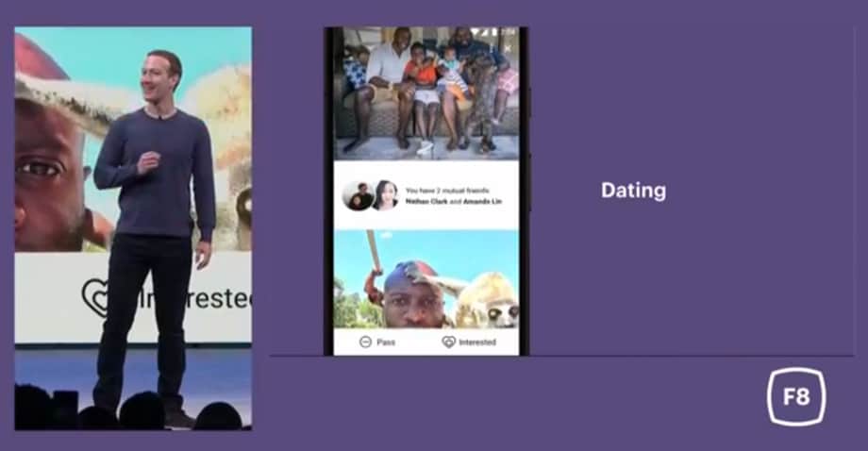Open Amanda Lin's name link
This screenshot has height=451, width=868.
tap(480, 203)
